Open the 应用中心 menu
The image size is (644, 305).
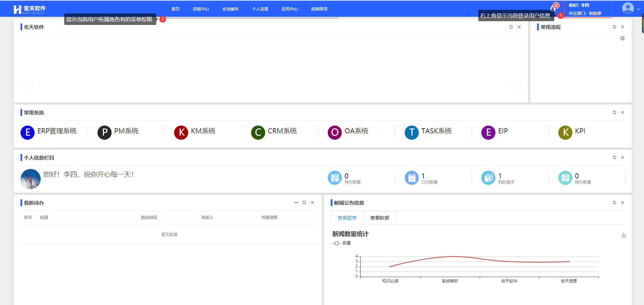(x=289, y=9)
